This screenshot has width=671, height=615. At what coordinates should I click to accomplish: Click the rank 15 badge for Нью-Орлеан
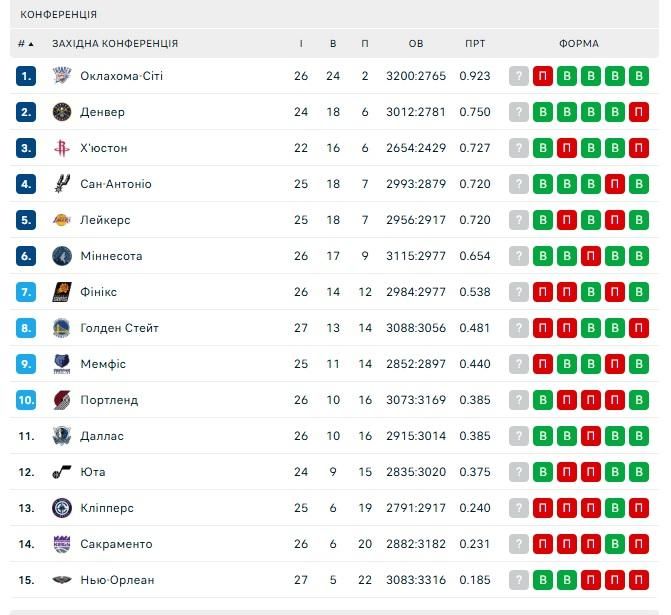click(26, 580)
